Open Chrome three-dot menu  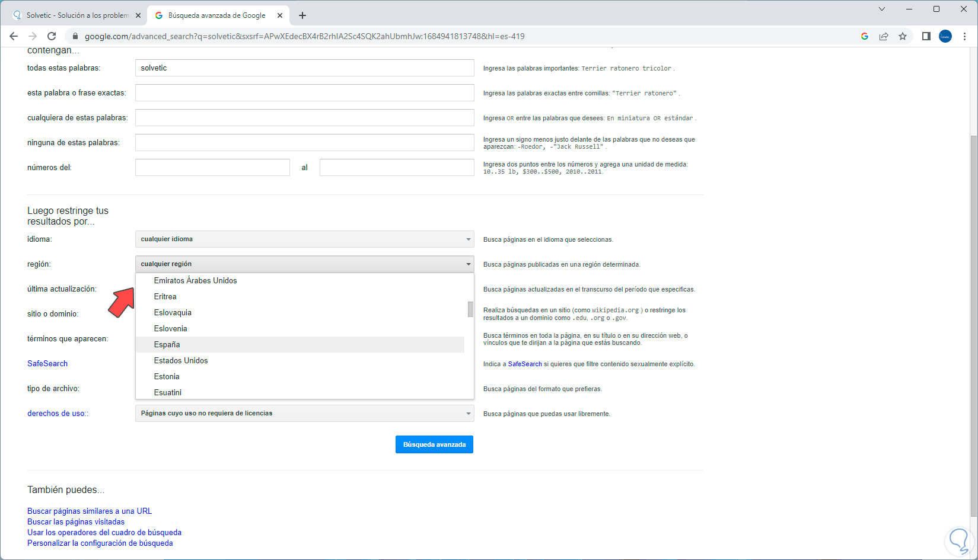coord(965,36)
